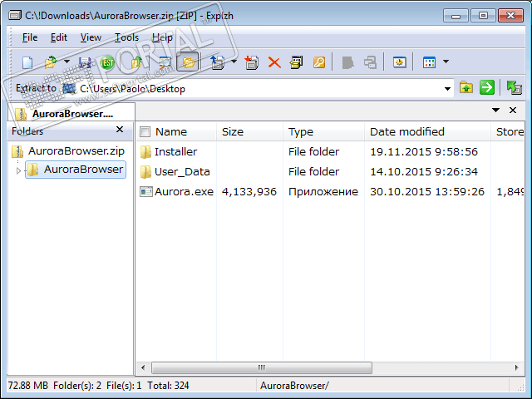Click the greyed-out stacked windows icon
This screenshot has height=399, width=532.
[x=370, y=62]
